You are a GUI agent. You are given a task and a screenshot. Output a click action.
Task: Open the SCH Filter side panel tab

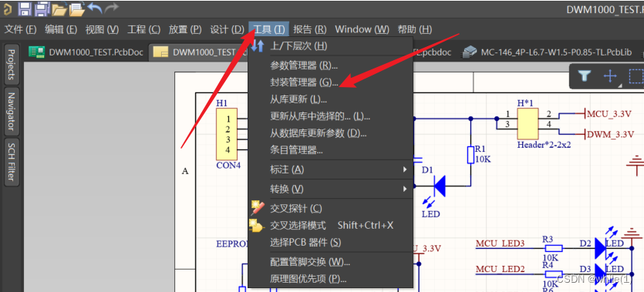(12, 162)
